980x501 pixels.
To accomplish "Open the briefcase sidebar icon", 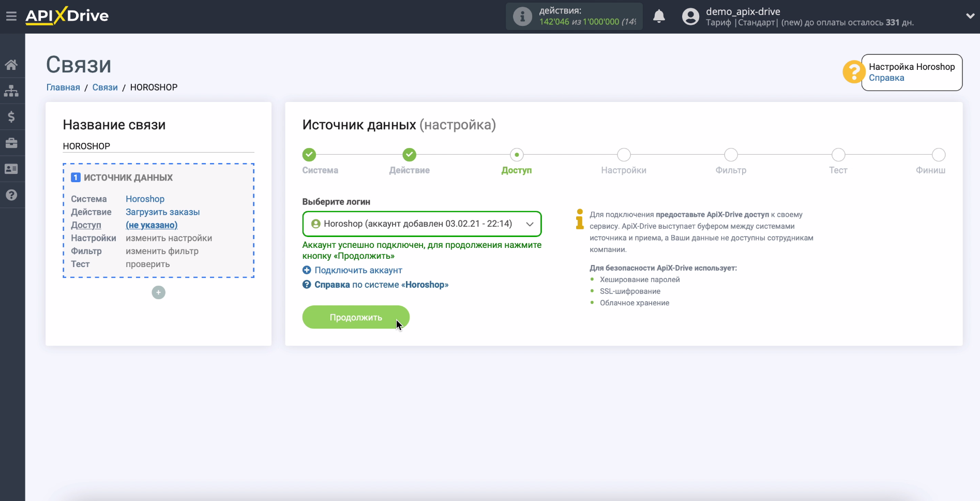I will tap(11, 143).
